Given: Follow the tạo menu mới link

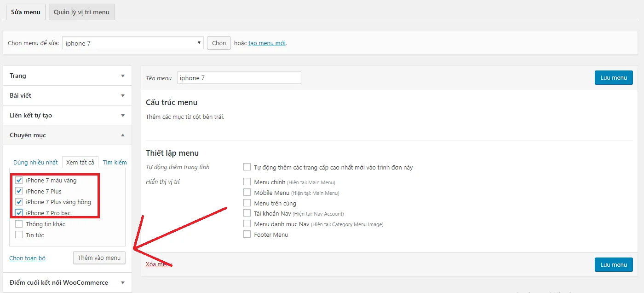Looking at the screenshot, I should [267, 43].
